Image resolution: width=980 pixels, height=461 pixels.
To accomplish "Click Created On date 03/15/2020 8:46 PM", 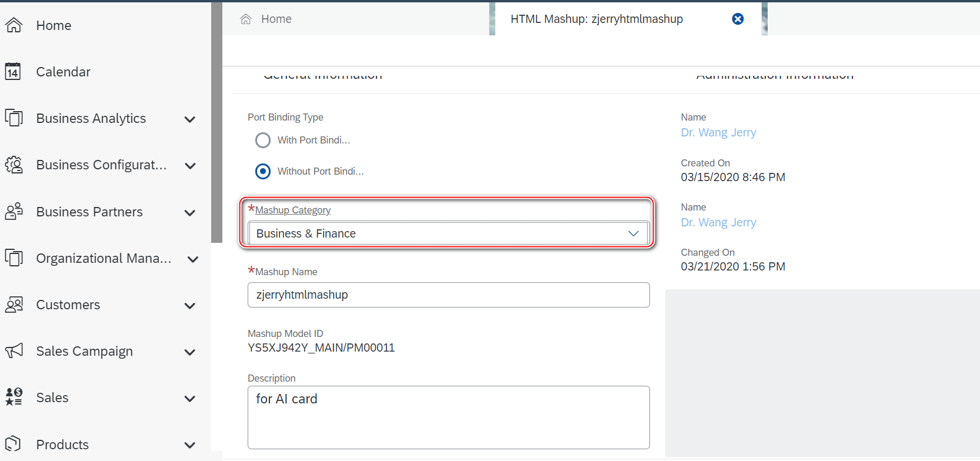I will [x=733, y=177].
